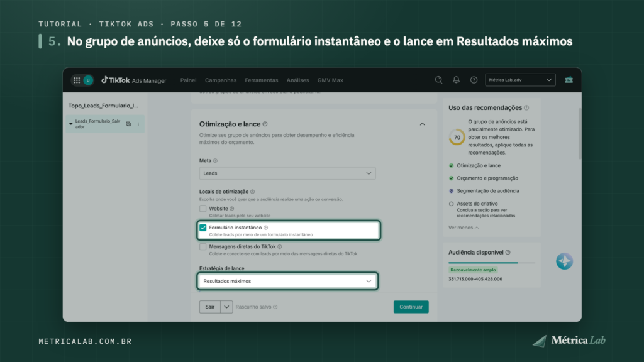Screen dimensions: 644x362
Task: Open GMV Max
Action: 330,80
